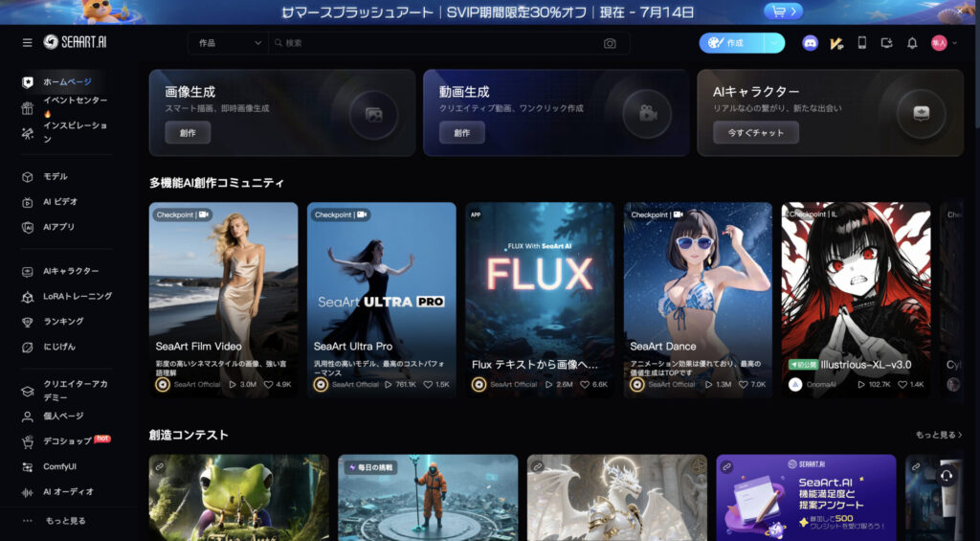The width and height of the screenshot is (980, 541).
Task: Click OnomaAI author avatar
Action: click(795, 384)
